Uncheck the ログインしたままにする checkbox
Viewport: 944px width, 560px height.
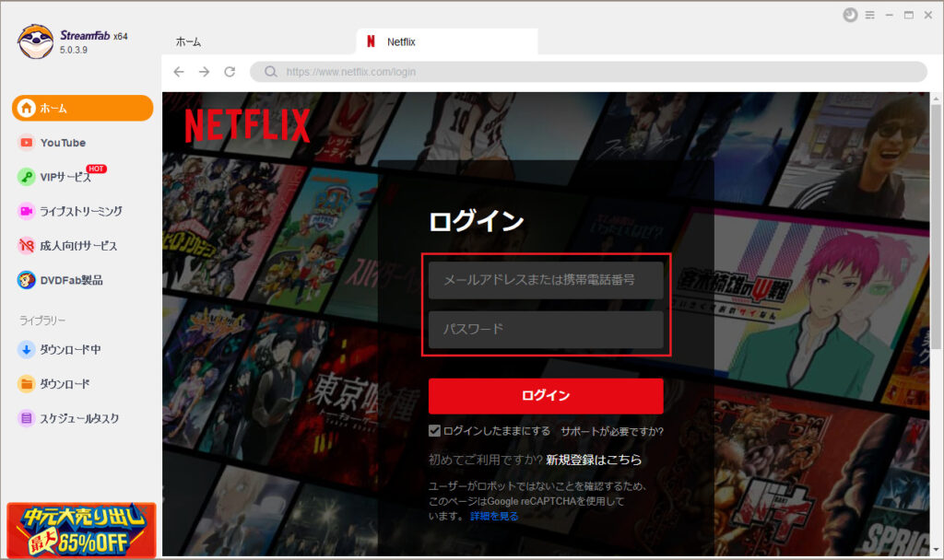[x=434, y=431]
